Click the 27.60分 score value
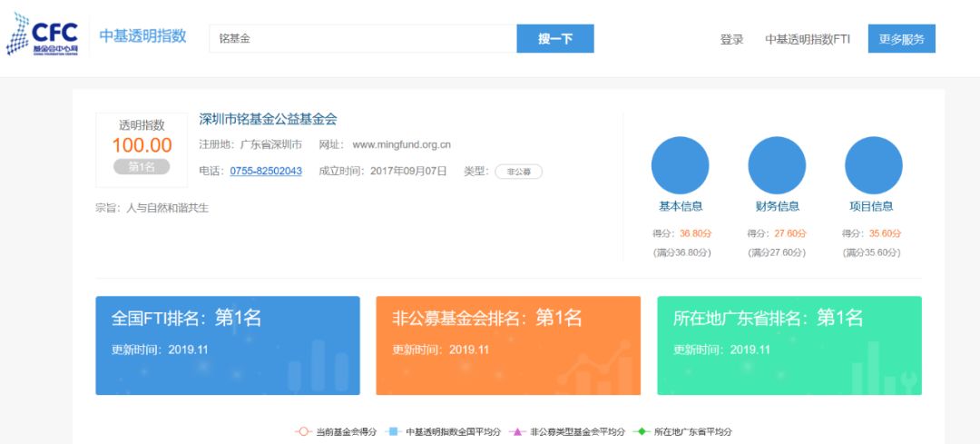This screenshot has height=444, width=980. pyautogui.click(x=790, y=234)
